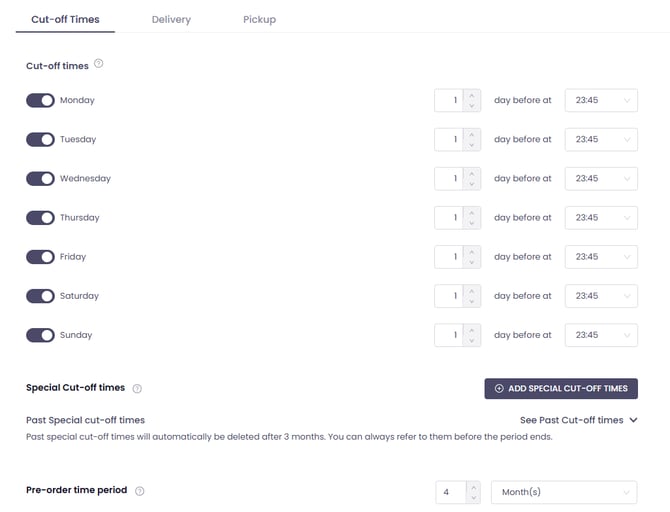This screenshot has width=670, height=512.
Task: Increase Monday days-before value with up arrow
Action: click(472, 95)
